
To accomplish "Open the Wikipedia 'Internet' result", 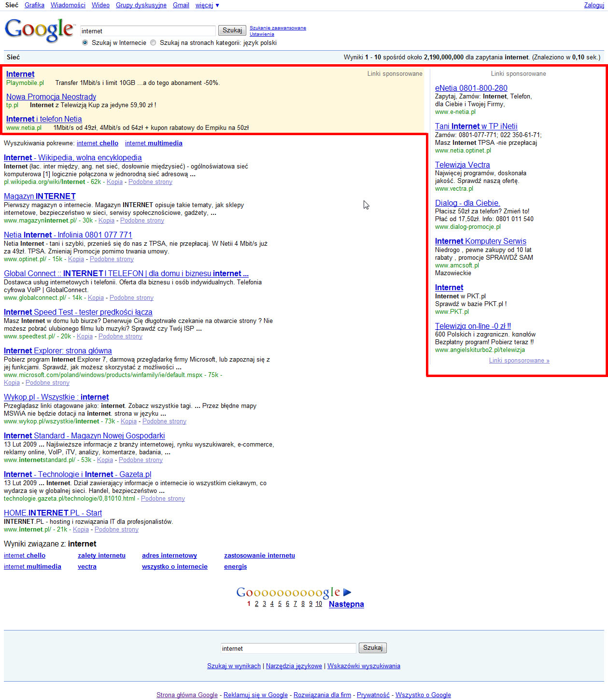I will [x=73, y=157].
